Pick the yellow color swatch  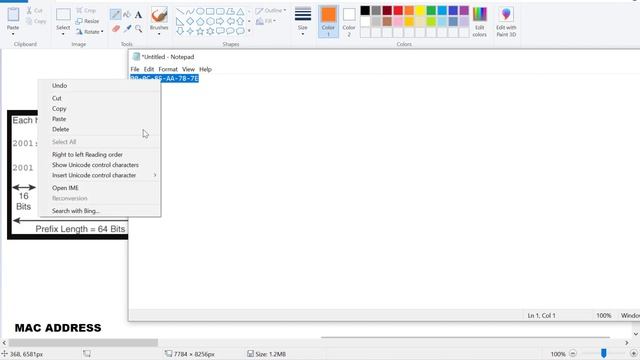[x=420, y=11]
